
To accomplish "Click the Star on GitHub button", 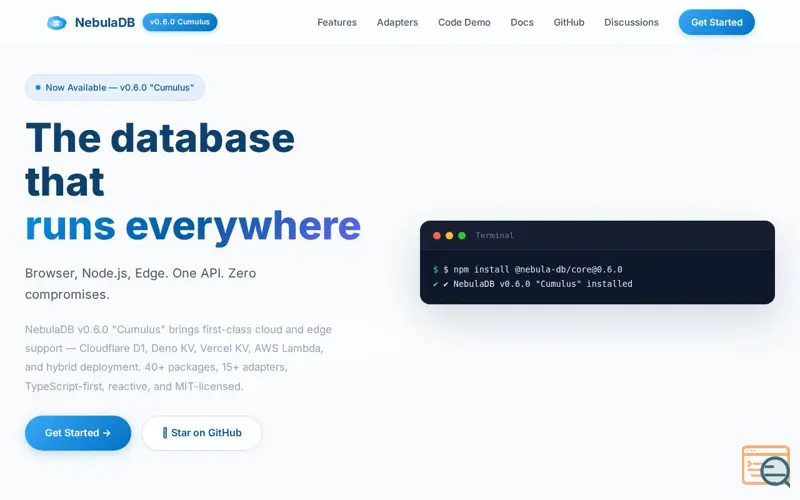I will [x=202, y=433].
